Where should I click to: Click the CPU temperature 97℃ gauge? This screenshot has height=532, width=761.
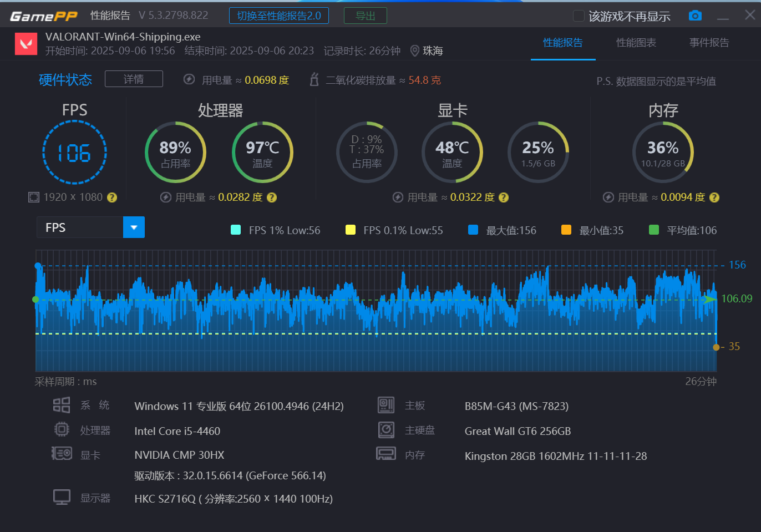tap(262, 153)
